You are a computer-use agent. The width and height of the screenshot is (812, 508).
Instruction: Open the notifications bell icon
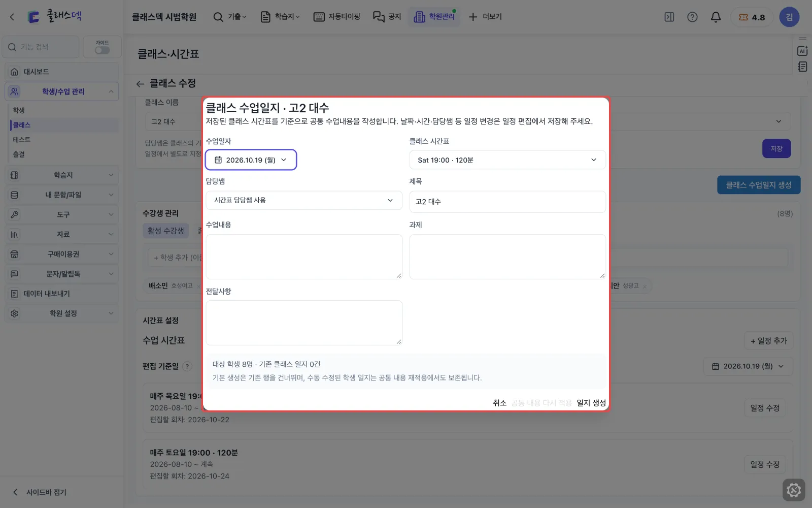pos(716,17)
